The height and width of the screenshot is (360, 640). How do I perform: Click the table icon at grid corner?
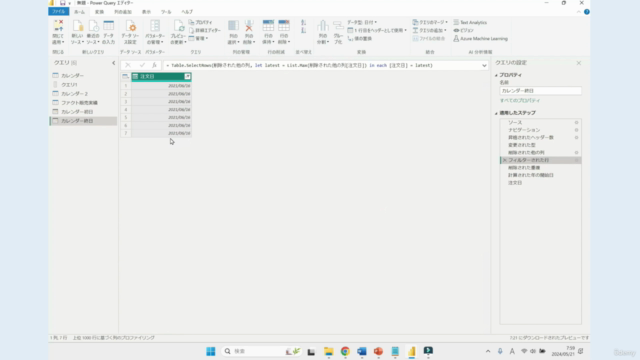click(125, 76)
